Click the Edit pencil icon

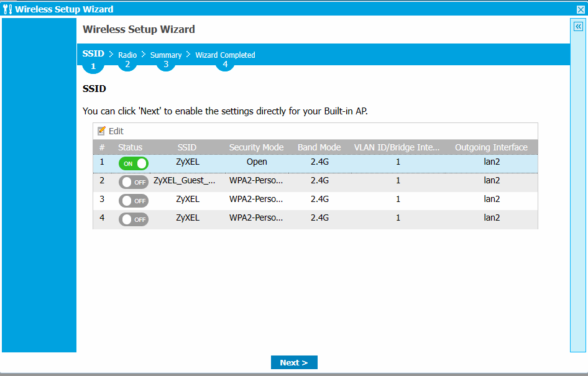101,131
